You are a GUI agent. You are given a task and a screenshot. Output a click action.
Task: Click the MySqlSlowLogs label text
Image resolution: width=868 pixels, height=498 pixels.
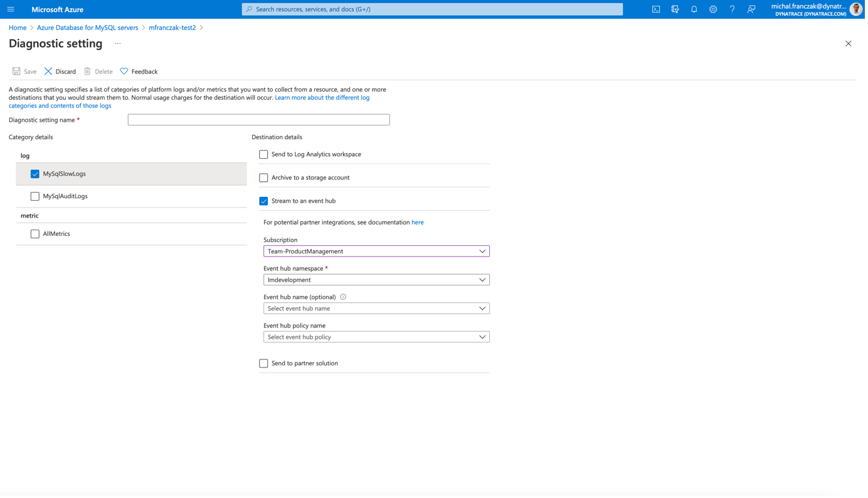click(x=65, y=174)
